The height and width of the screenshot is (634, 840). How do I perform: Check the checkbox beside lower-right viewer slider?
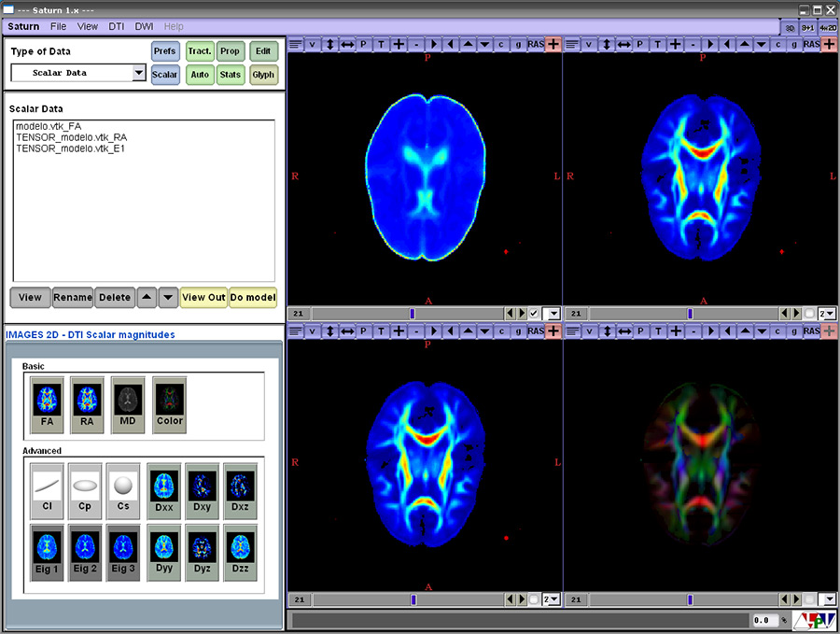809,599
